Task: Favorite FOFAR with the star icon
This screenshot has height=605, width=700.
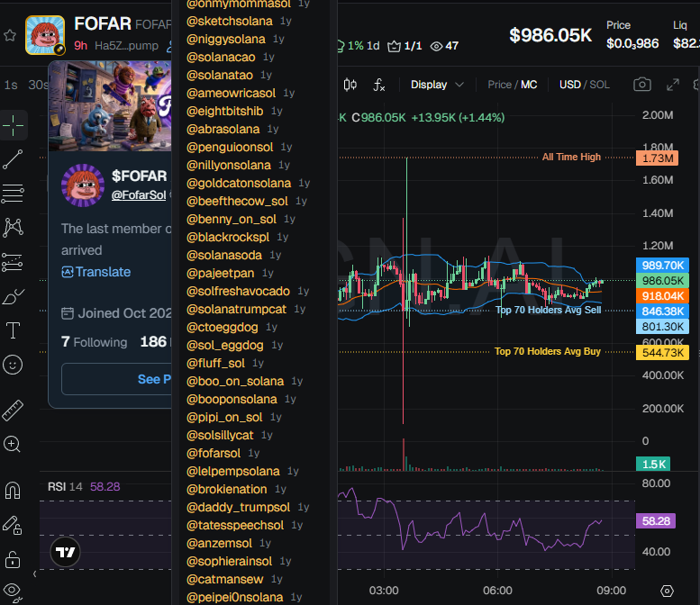Action: pos(10,35)
